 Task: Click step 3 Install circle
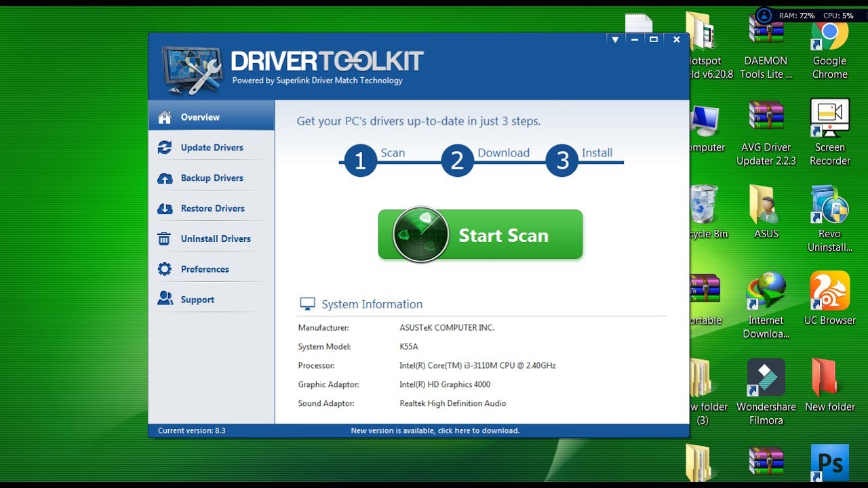(x=562, y=161)
